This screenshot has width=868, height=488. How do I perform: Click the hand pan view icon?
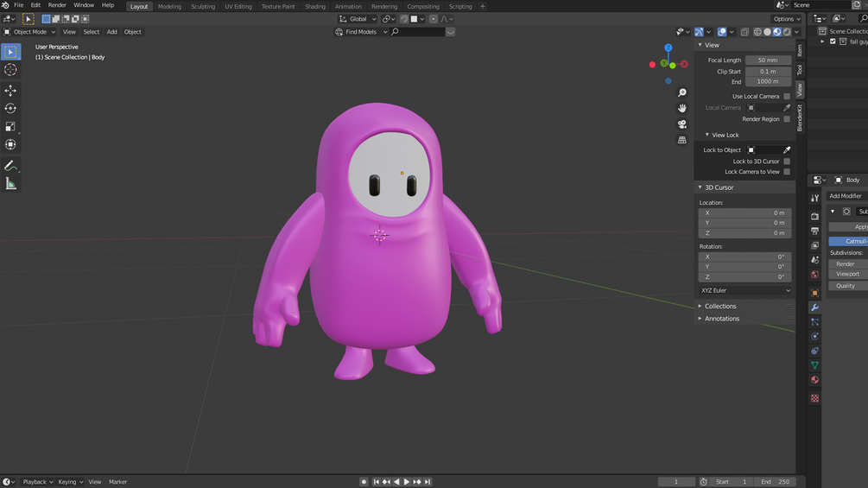[682, 108]
